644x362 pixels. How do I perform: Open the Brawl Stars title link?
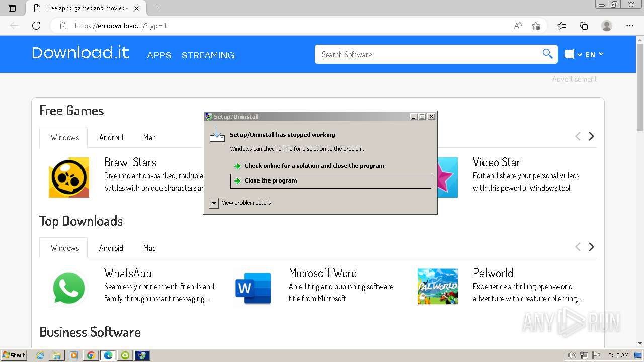tap(130, 162)
